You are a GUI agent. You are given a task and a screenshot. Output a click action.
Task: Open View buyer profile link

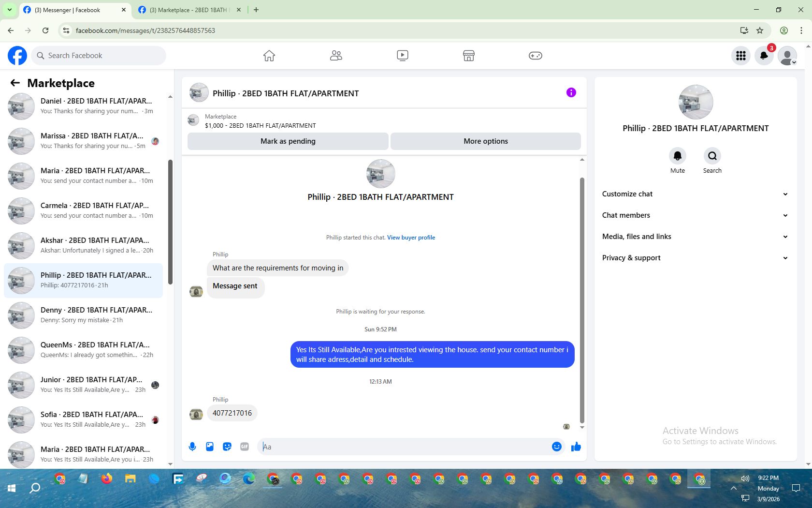pos(411,238)
